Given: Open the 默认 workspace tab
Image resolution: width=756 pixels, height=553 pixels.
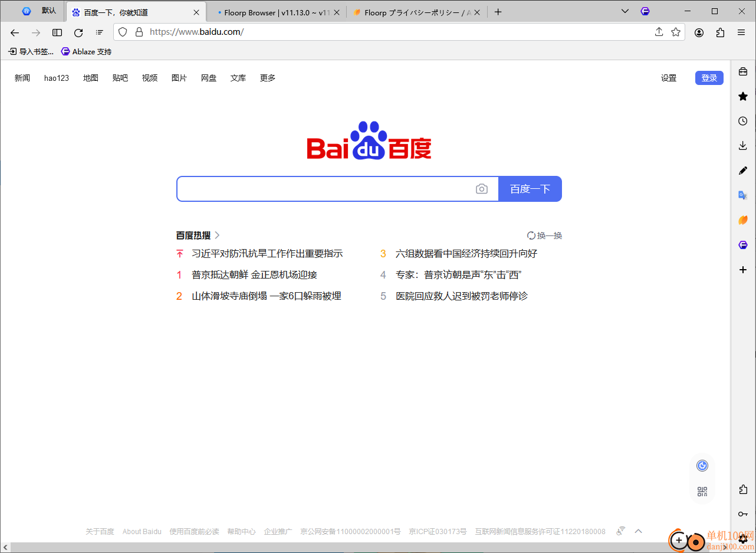Looking at the screenshot, I should (x=39, y=11).
